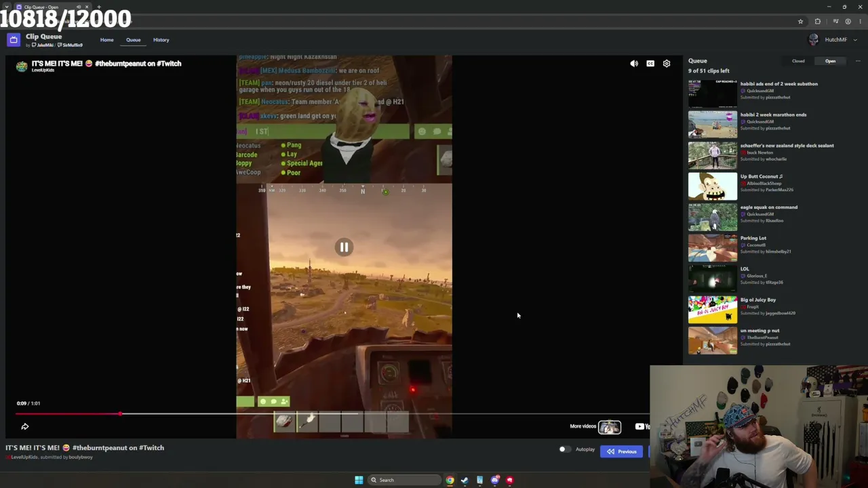Click the QuicksandGM channel under 'eagle squak on command'

760,214
